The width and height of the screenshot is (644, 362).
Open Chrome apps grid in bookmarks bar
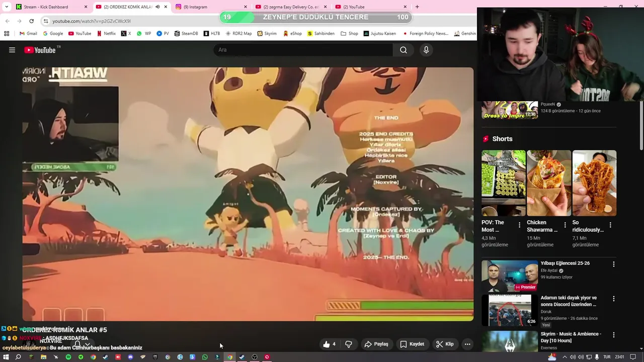point(7,33)
